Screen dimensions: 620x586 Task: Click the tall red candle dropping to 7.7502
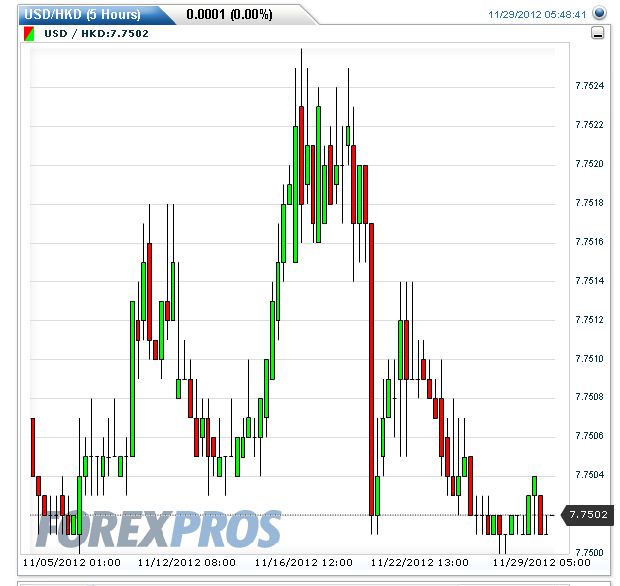pyautogui.click(x=371, y=369)
